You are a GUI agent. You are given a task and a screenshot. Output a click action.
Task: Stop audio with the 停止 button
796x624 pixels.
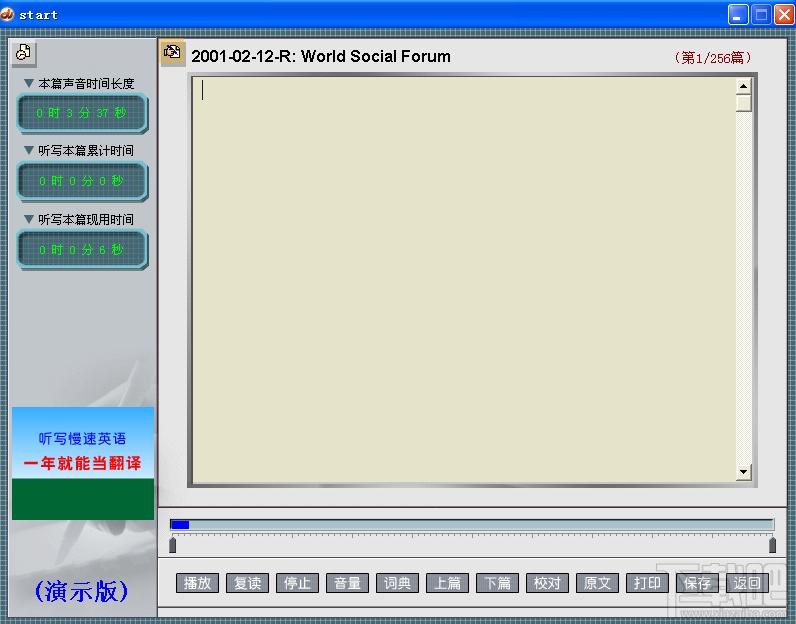pyautogui.click(x=297, y=583)
